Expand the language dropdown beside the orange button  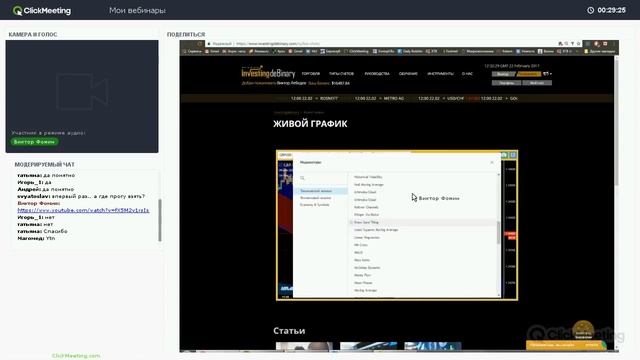547,74
